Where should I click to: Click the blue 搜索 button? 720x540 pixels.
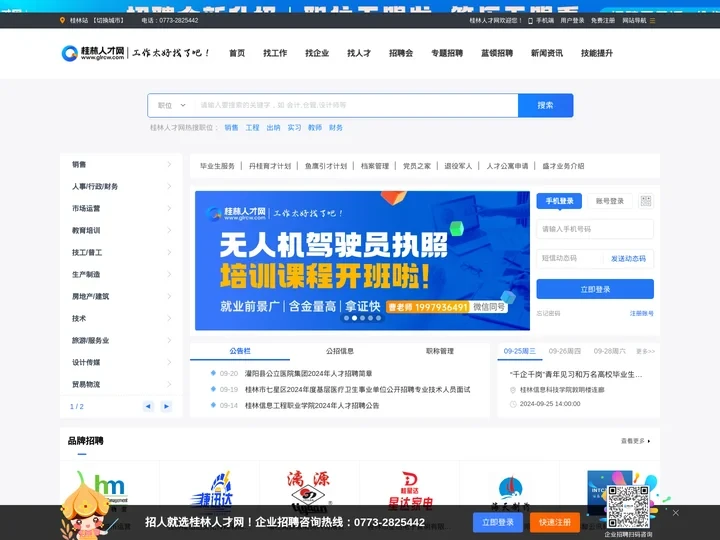point(546,105)
